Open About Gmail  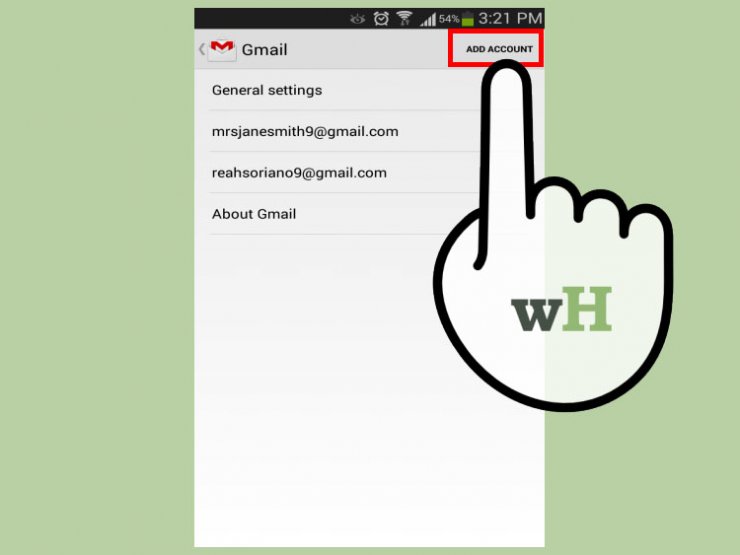pos(369,214)
